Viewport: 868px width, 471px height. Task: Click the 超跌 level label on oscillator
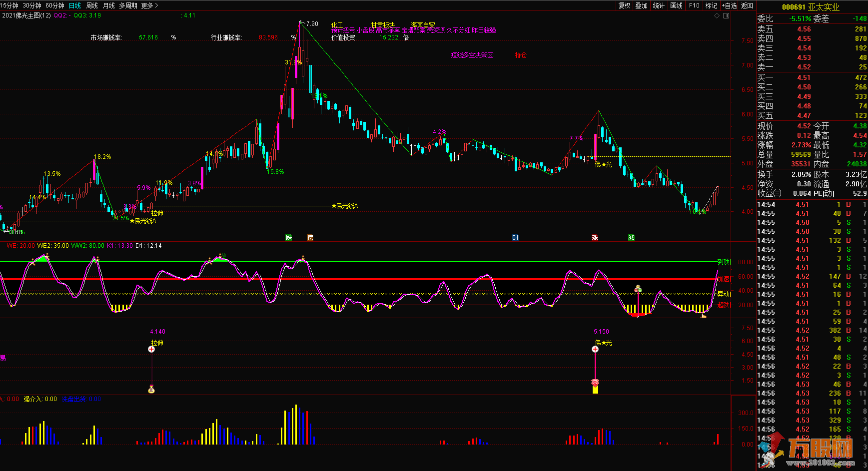point(724,305)
